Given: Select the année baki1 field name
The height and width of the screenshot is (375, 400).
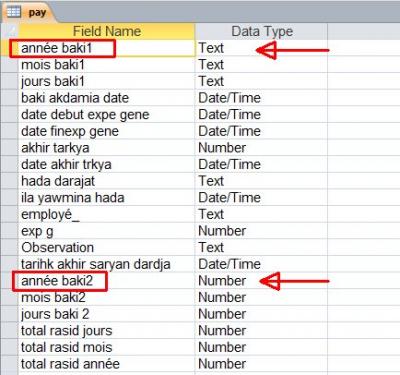Looking at the screenshot, I should (x=107, y=48).
